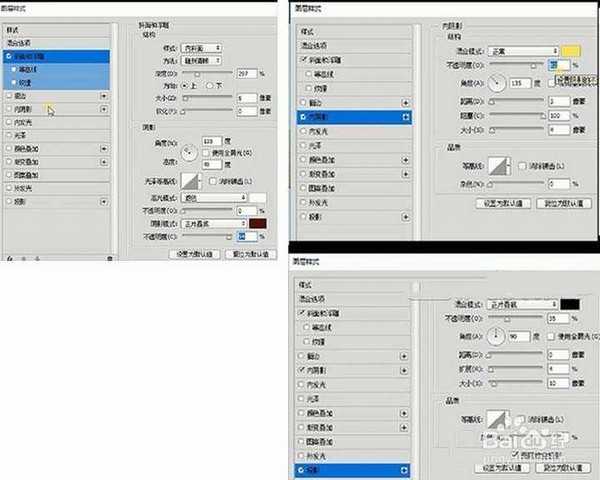Click the plus icon next to 描边 in top-right dialog

pyautogui.click(x=404, y=102)
